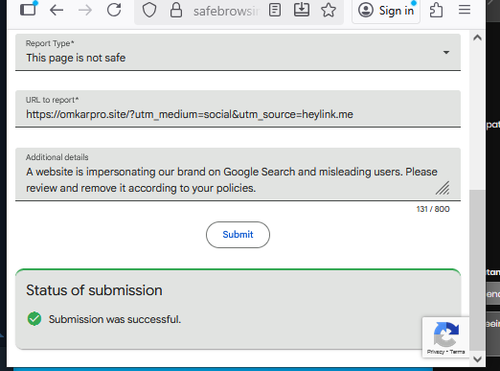Reload the current page
This screenshot has height=371, width=500.
[114, 10]
